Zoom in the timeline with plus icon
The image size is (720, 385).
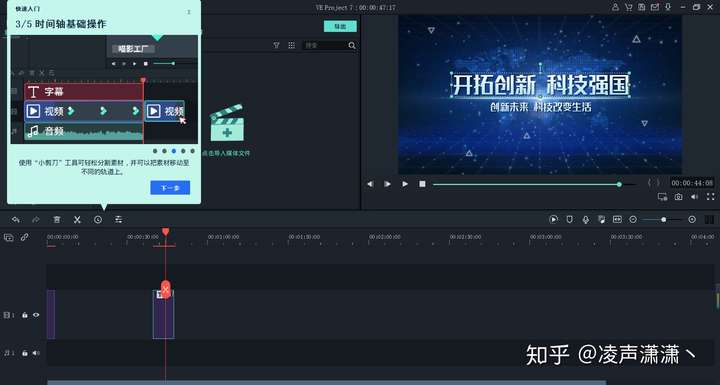pyautogui.click(x=692, y=220)
